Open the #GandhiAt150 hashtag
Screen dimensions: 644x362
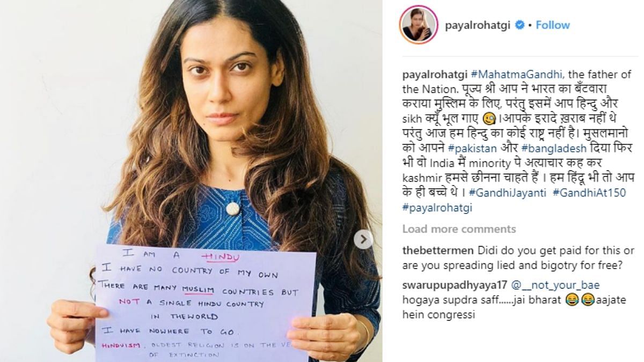(x=589, y=193)
